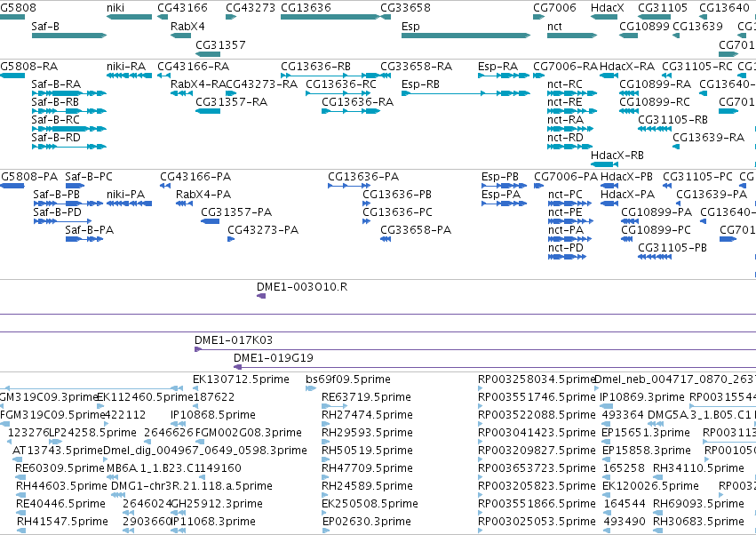Click the Esp-RA transcript label
This screenshot has height=535, width=756.
[x=497, y=67]
